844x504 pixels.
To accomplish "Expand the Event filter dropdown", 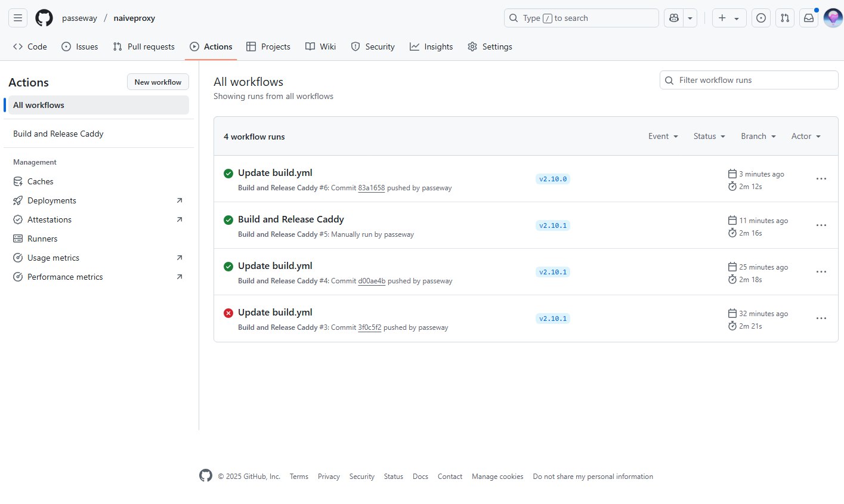I will [663, 137].
